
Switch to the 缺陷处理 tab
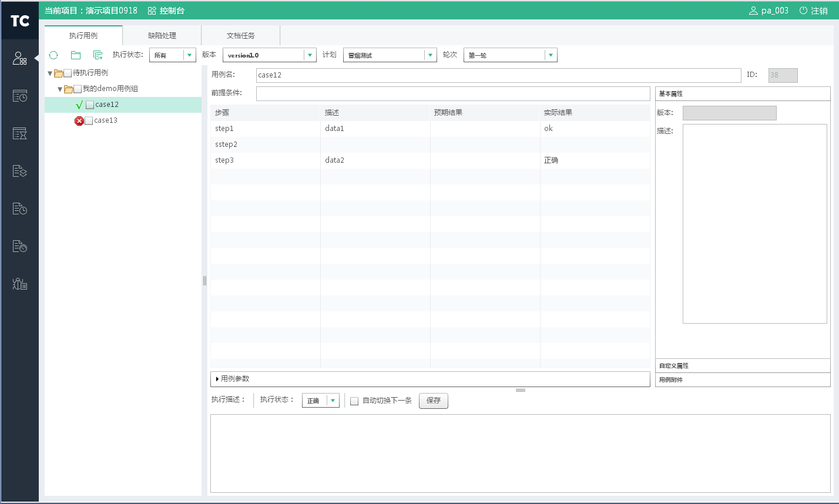(x=162, y=36)
